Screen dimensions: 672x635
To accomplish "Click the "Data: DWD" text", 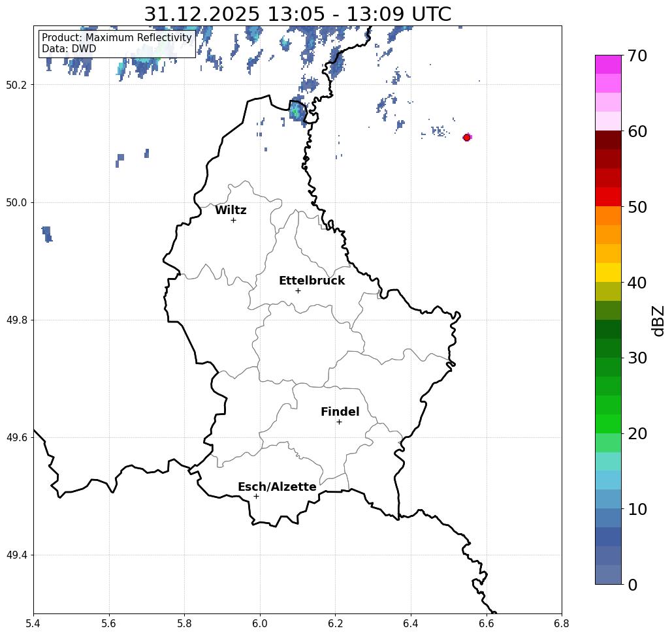I will coord(69,48).
